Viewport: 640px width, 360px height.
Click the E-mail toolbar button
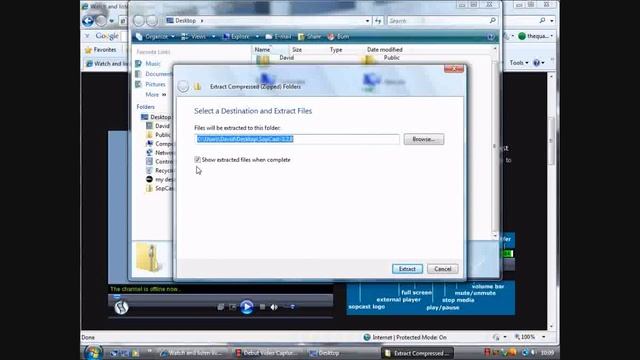(x=278, y=37)
